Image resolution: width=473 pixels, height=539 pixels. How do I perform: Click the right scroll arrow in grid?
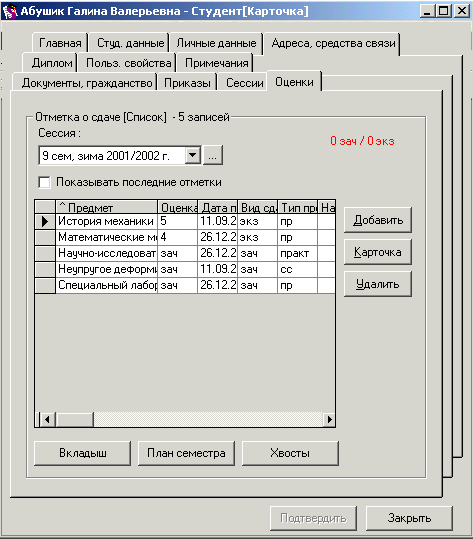point(329,419)
